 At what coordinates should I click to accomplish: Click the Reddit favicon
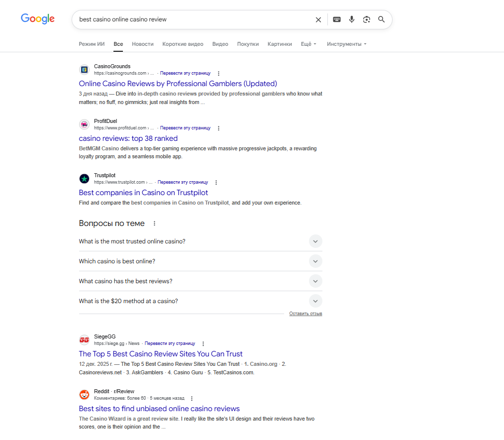tap(84, 394)
